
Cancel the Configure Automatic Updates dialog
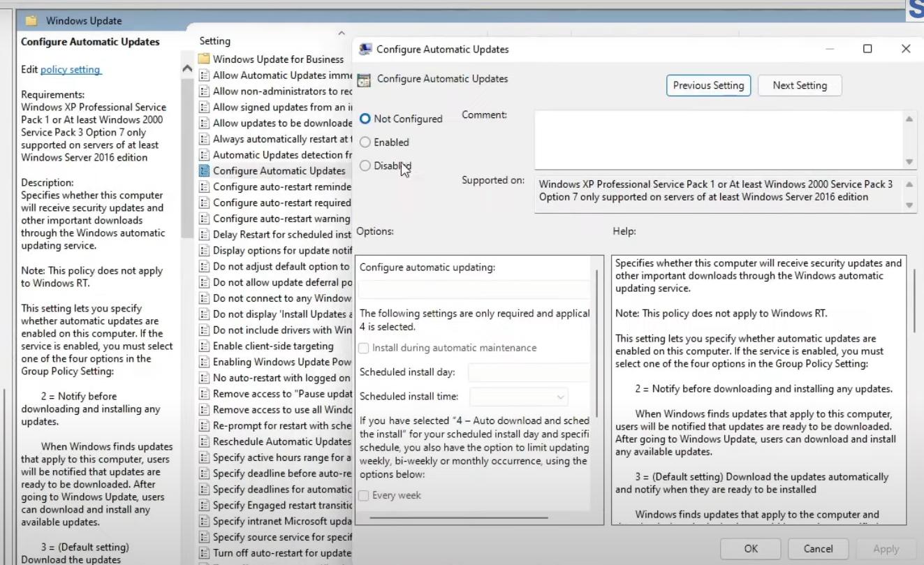coord(818,548)
